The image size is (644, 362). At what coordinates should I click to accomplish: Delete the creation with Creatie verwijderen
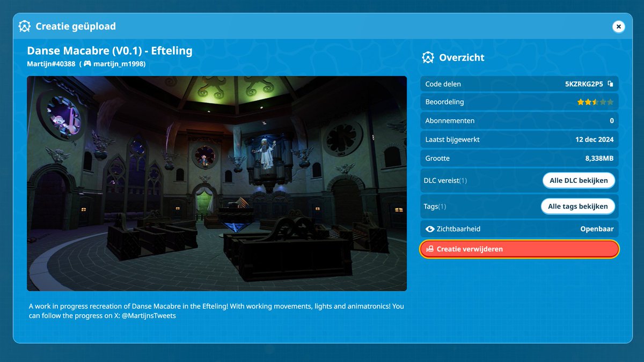tap(519, 249)
